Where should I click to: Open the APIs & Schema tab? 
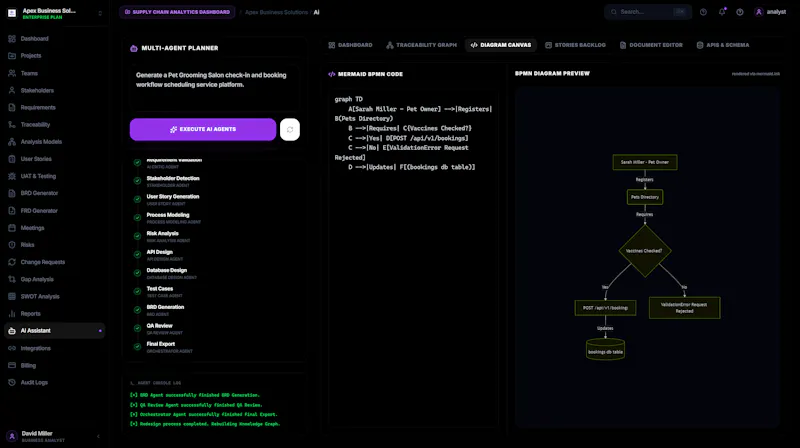[723, 45]
